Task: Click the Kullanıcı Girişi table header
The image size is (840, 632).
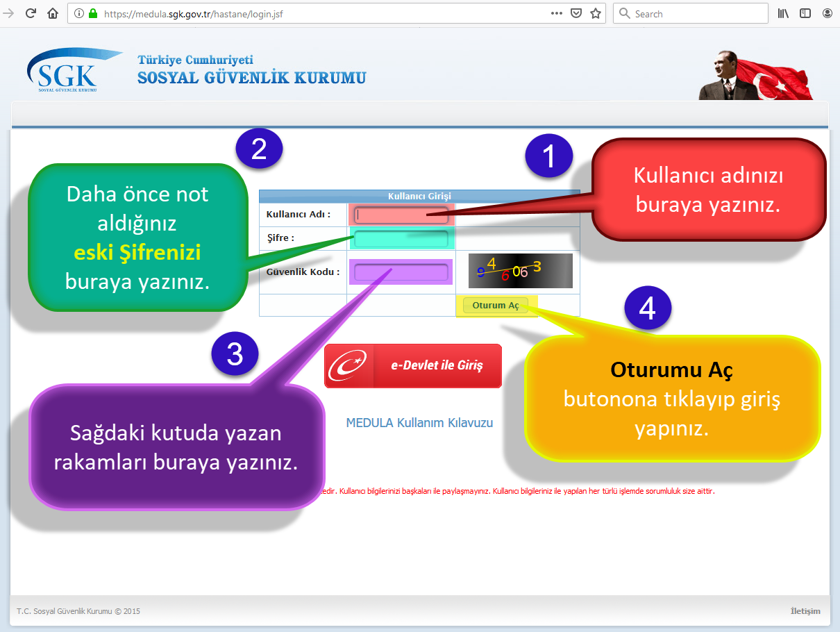Action: (x=419, y=197)
